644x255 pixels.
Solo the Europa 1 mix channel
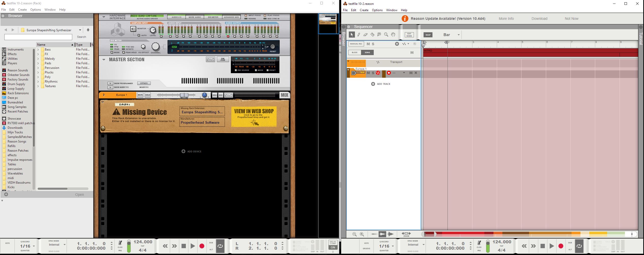click(x=148, y=95)
